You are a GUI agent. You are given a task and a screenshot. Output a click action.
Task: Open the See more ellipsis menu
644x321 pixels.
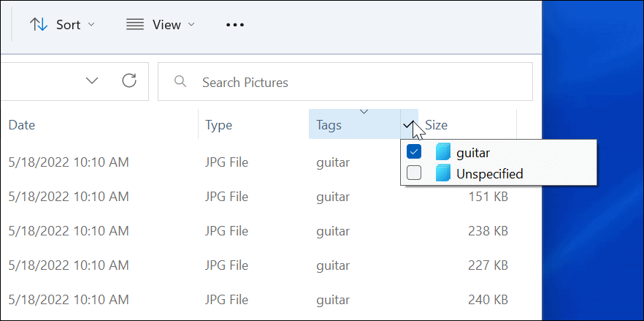click(234, 25)
